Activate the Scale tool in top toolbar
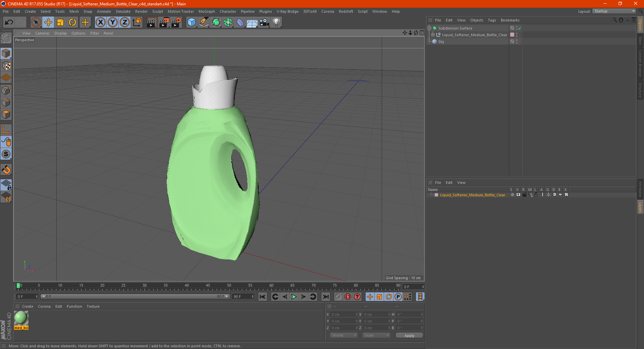The height and width of the screenshot is (349, 644). click(x=60, y=22)
